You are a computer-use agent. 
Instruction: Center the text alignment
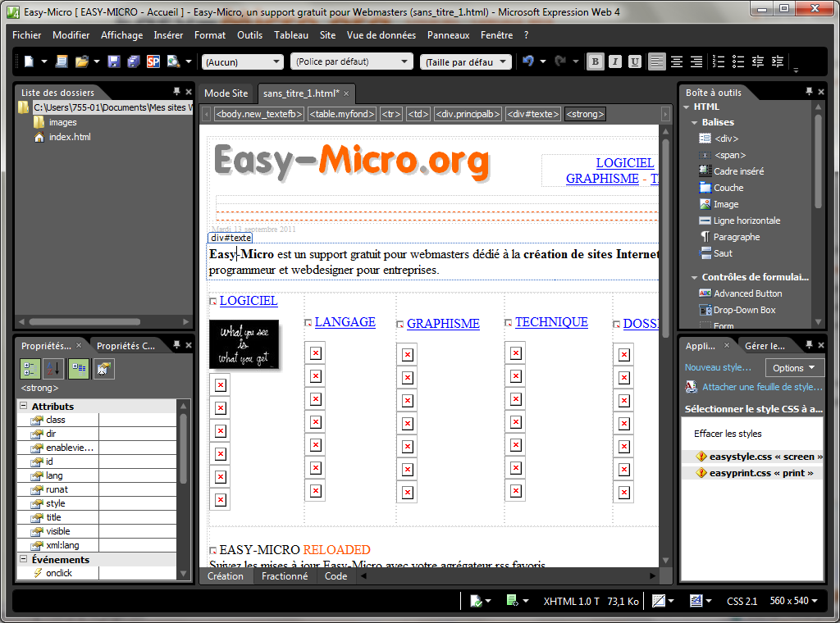pos(677,61)
